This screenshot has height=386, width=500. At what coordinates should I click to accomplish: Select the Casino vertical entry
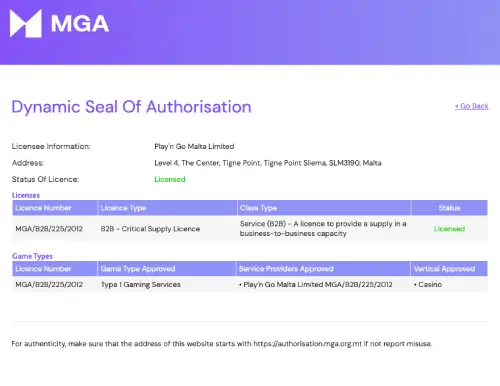tap(428, 285)
